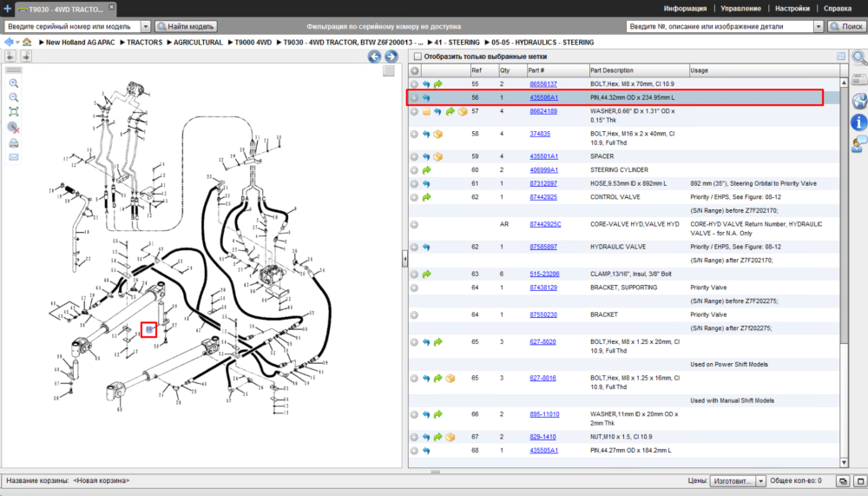
Task: Click the home icon in the breadcrumb
Action: coord(27,42)
